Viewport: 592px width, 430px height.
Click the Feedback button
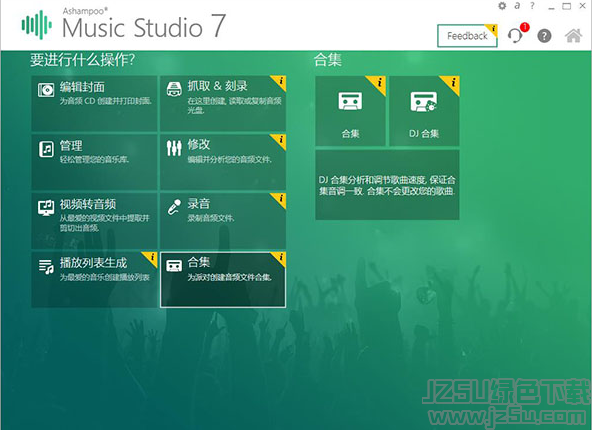(467, 36)
